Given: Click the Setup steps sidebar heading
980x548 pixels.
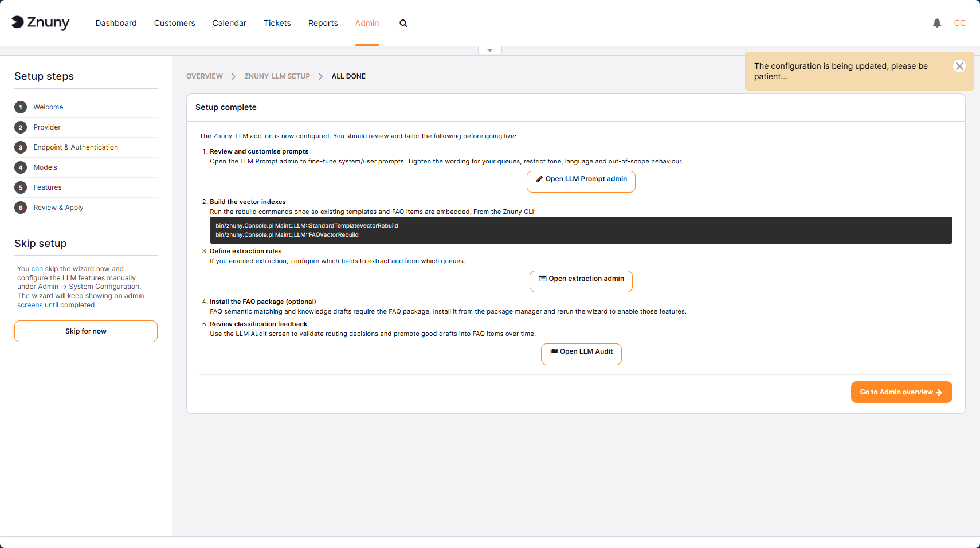Looking at the screenshot, I should click(x=44, y=76).
